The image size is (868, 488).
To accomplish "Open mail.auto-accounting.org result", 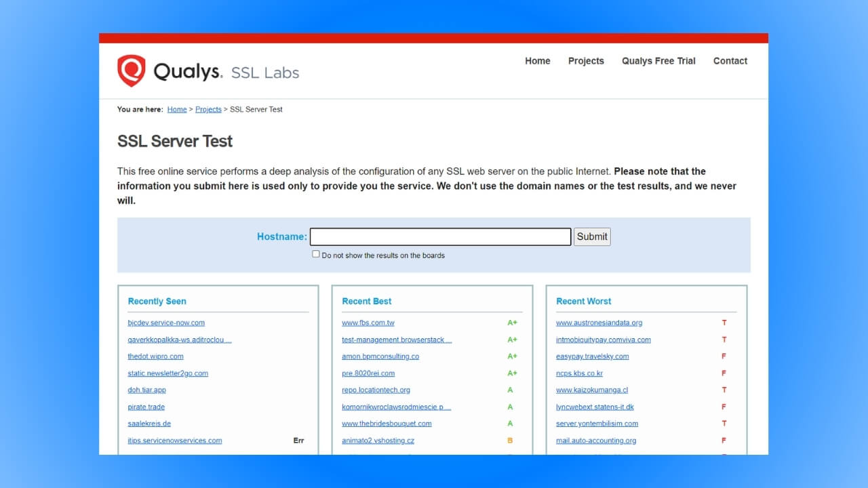I will [596, 441].
